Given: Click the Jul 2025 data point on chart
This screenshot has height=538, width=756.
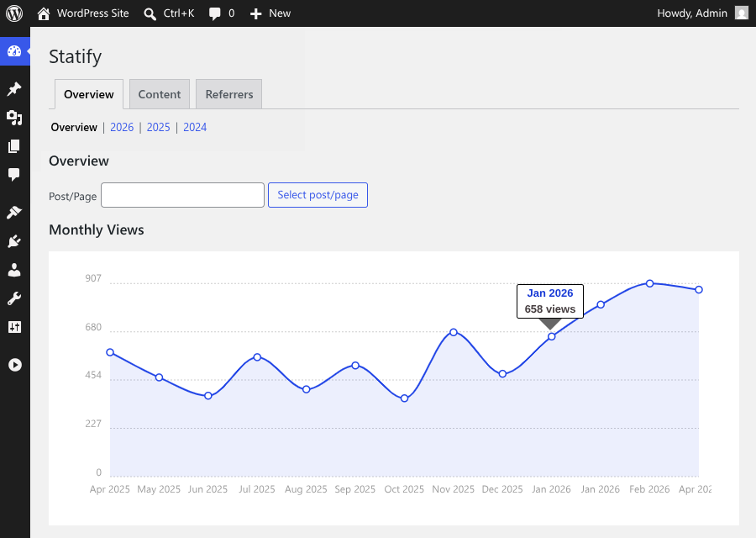Looking at the screenshot, I should [x=258, y=357].
